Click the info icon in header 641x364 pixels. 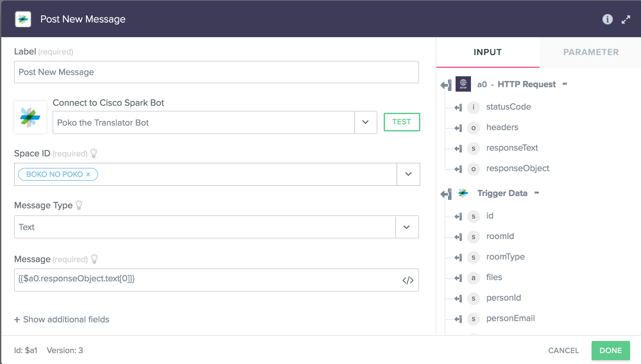pyautogui.click(x=607, y=19)
